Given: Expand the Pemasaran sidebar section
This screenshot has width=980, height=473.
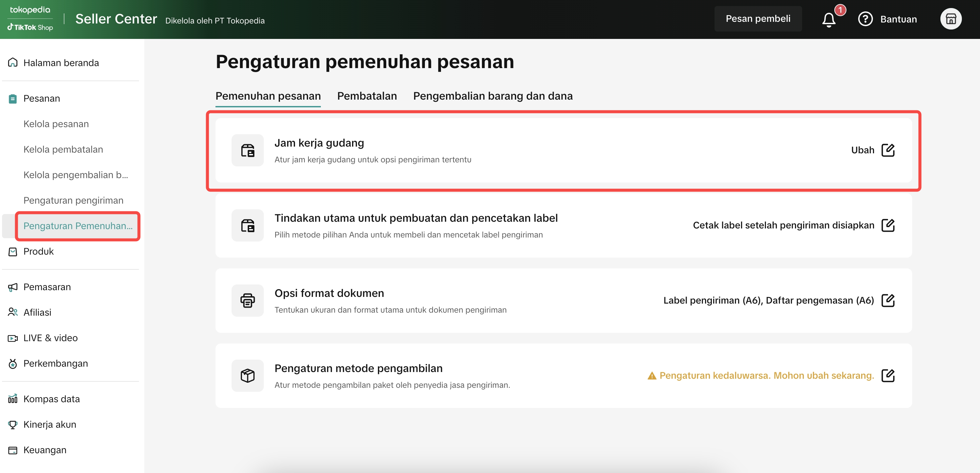Looking at the screenshot, I should coord(47,287).
